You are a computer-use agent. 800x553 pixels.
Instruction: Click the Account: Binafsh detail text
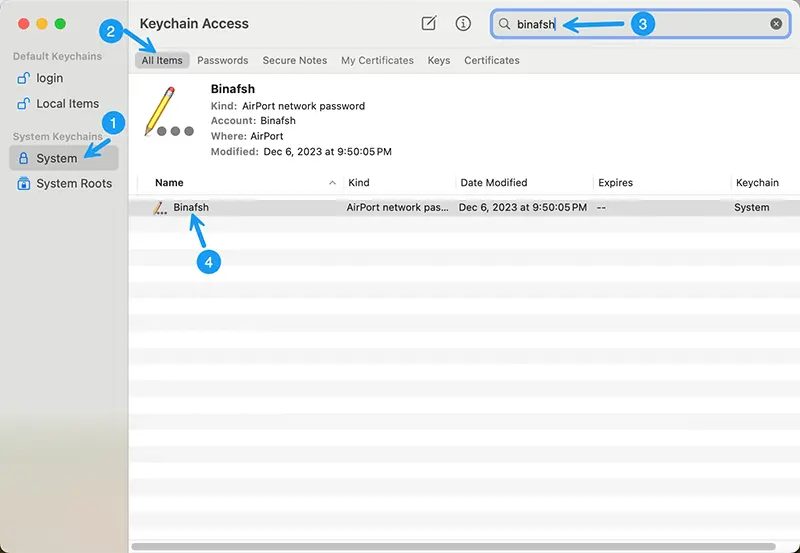(x=253, y=120)
